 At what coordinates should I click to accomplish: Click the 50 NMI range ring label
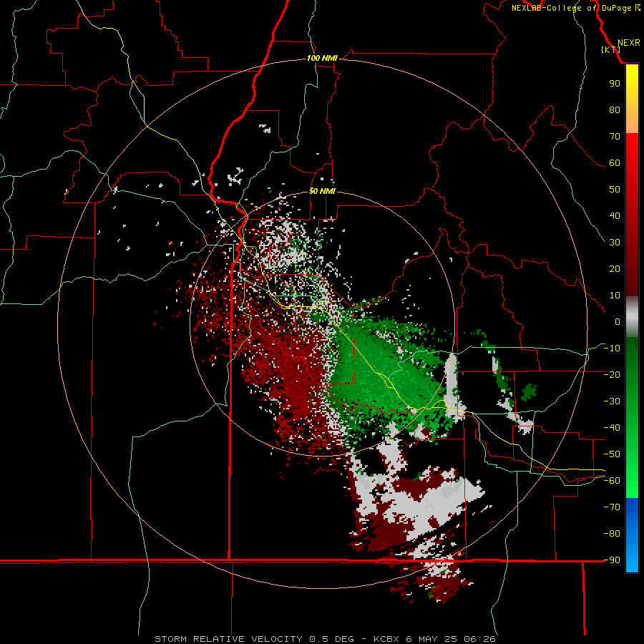(322, 191)
